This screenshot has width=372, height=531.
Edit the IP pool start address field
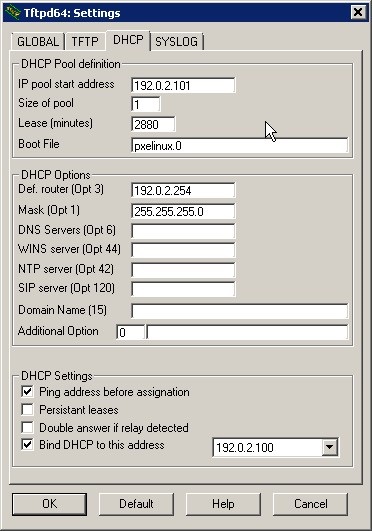click(183, 85)
